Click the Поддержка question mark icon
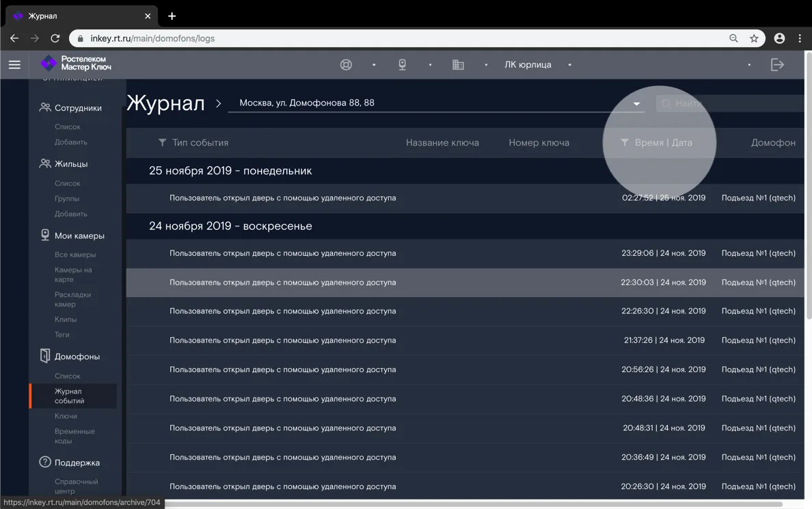The width and height of the screenshot is (812, 509). click(x=45, y=462)
